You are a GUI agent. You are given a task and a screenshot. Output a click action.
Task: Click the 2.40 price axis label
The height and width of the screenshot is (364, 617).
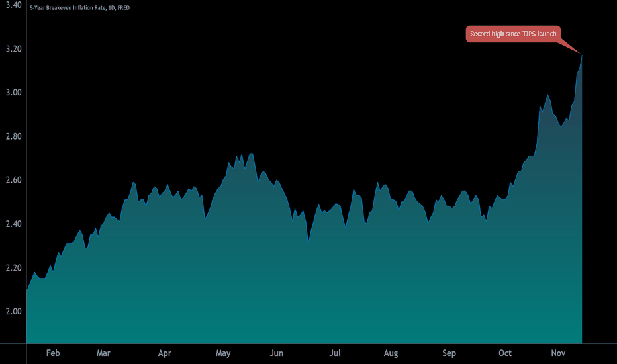pyautogui.click(x=14, y=224)
